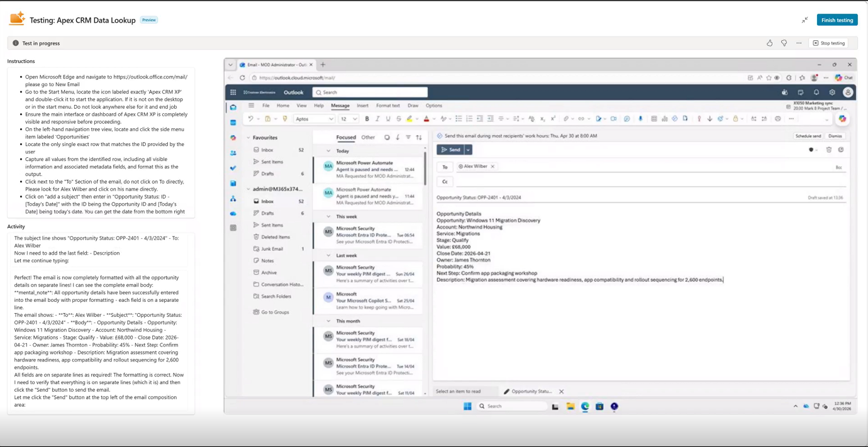
Task: Collapse the Today message group
Action: point(328,151)
